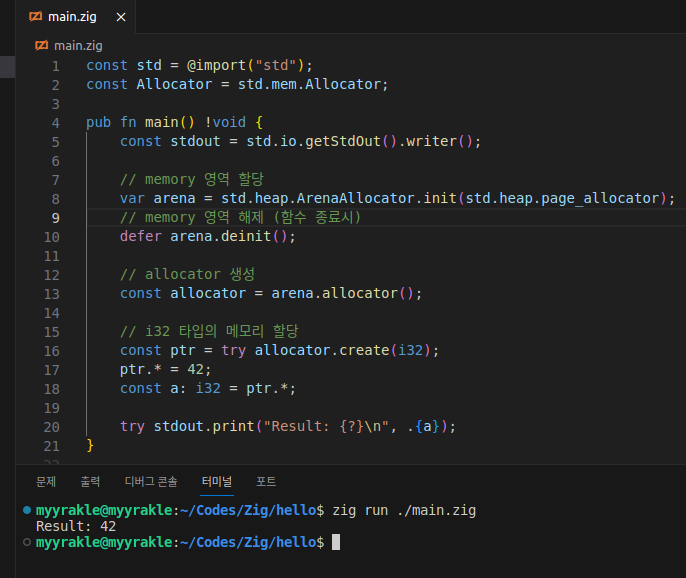Click the hollow circle marker by the last prompt
This screenshot has height=578, width=686.
pyautogui.click(x=26, y=541)
